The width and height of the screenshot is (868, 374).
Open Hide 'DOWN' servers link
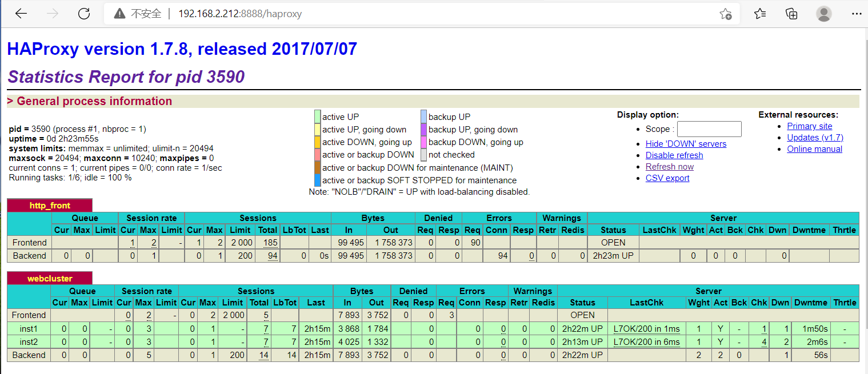[686, 144]
